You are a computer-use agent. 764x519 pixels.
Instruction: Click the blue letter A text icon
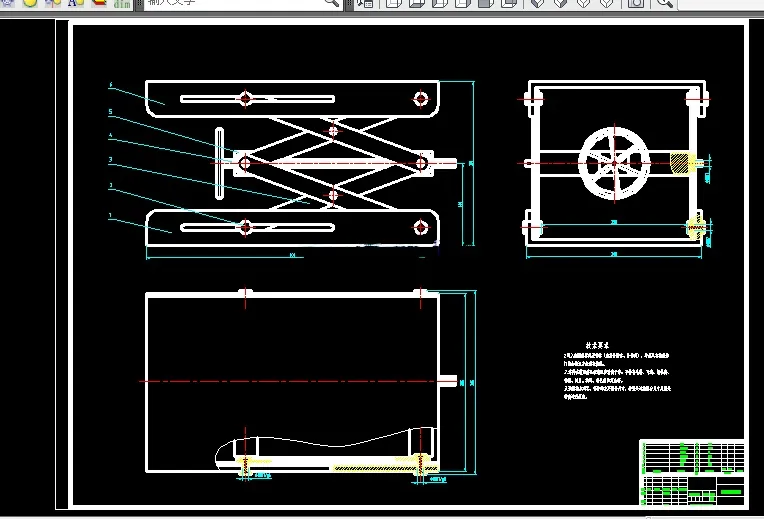(76, 3)
